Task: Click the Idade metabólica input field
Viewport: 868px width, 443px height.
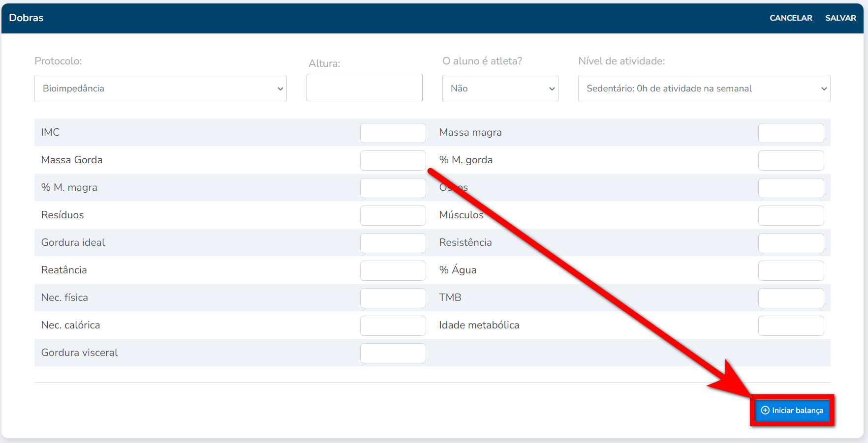Action: coord(791,325)
